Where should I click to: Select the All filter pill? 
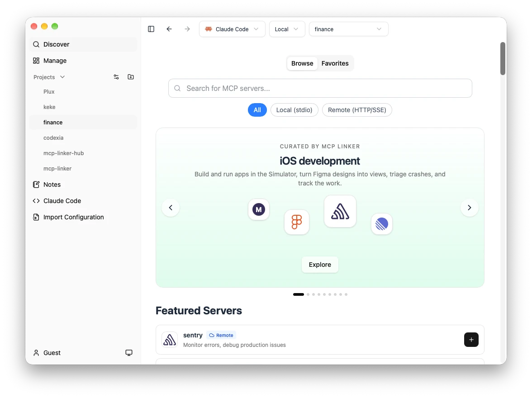[257, 110]
